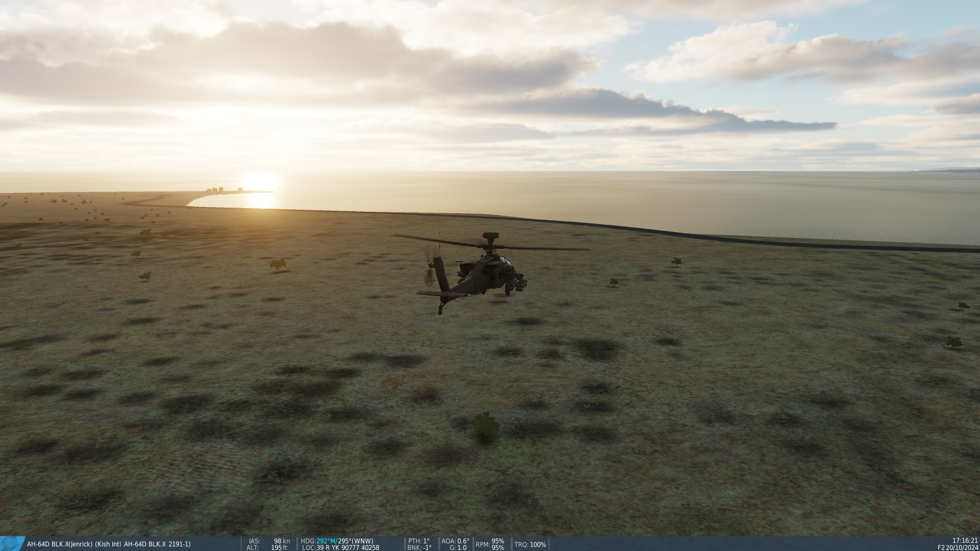The height and width of the screenshot is (551, 980).
Task: Click the LOC MGRS coordinates readout
Action: point(341,547)
